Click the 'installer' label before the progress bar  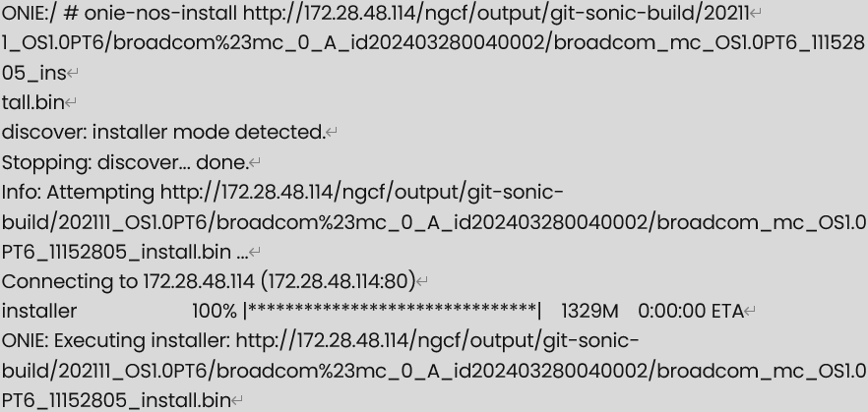click(39, 312)
